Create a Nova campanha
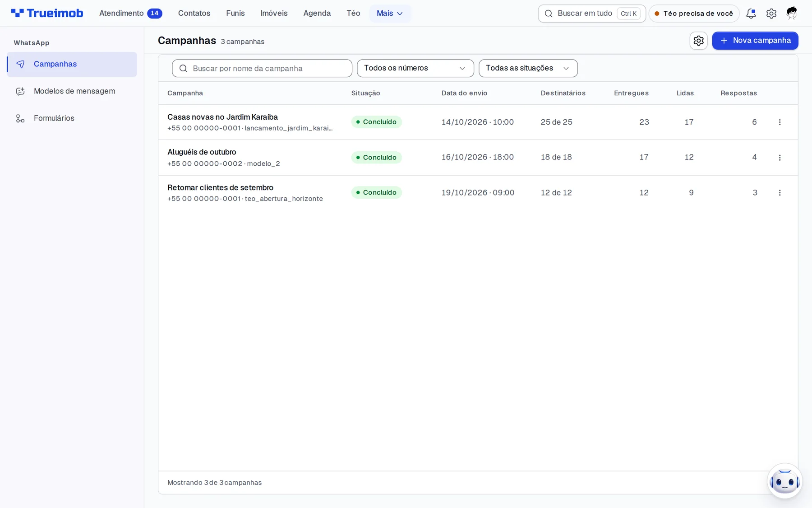 coord(755,41)
